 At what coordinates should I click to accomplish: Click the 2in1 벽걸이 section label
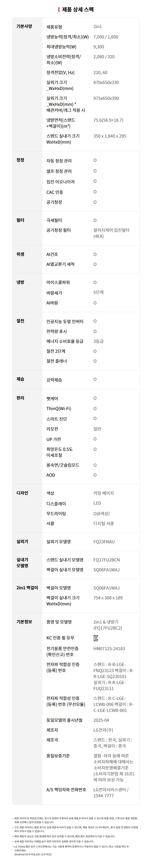pos(27,588)
